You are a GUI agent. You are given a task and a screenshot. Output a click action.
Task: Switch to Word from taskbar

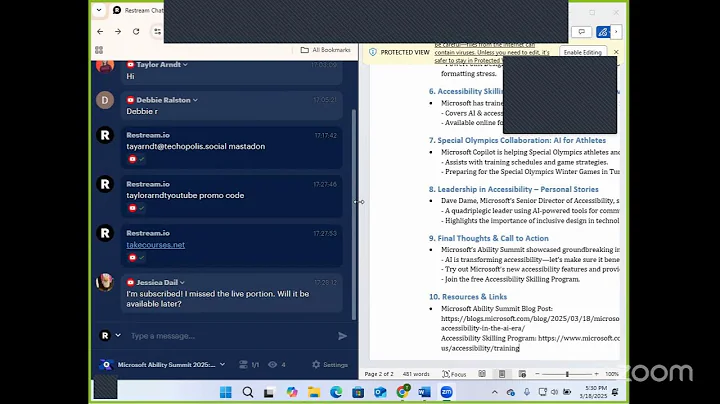pyautogui.click(x=424, y=392)
